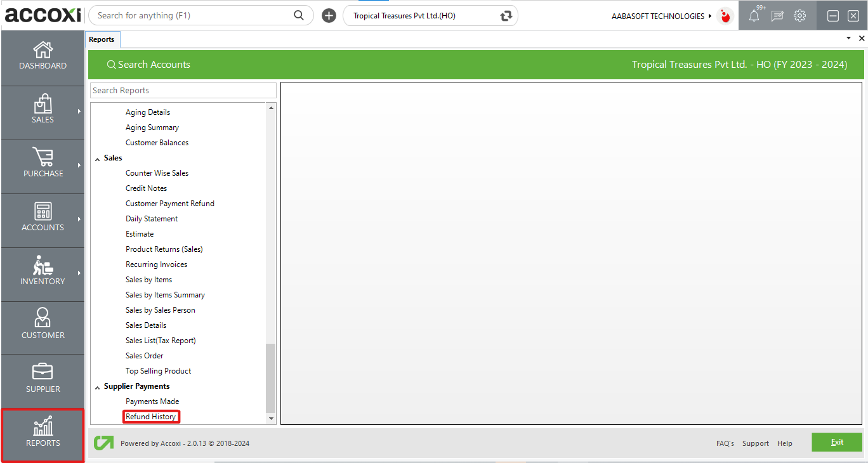Select the Reports tab
Screen dimensions: 868x463
coord(102,39)
